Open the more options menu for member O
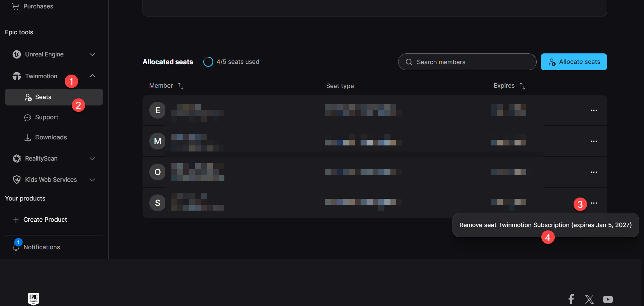The image size is (644, 306). 594,172
